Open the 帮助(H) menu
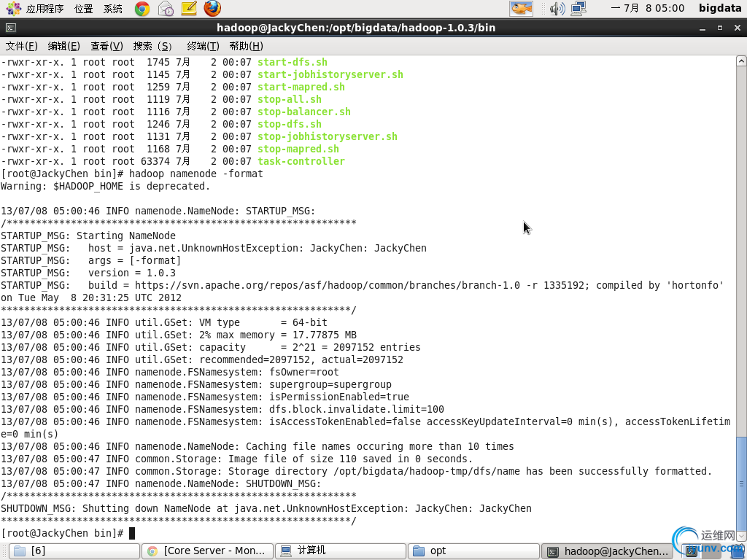 (x=247, y=46)
